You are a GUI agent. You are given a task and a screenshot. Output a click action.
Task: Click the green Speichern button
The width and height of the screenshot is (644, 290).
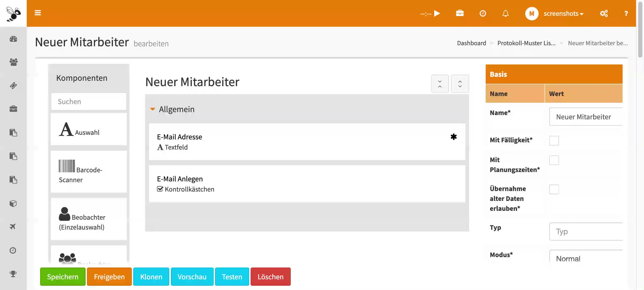63,277
